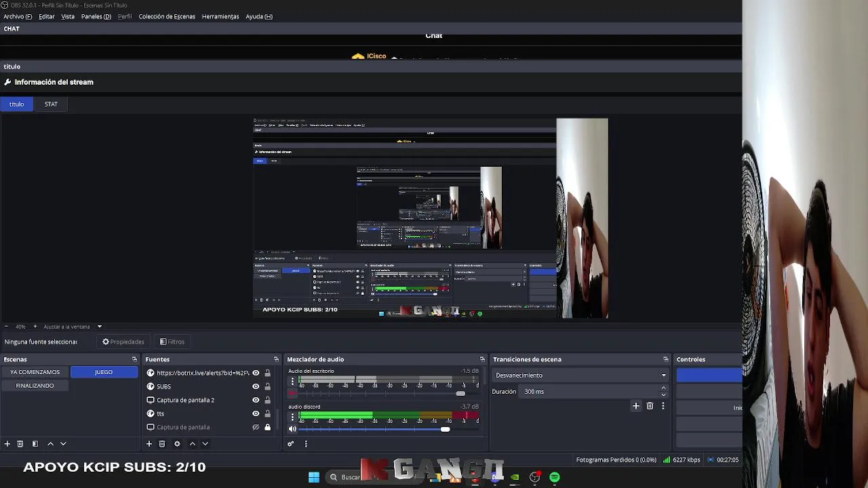This screenshot has height=488, width=868.
Task: Delete the scene transition with trash icon
Action: click(650, 406)
